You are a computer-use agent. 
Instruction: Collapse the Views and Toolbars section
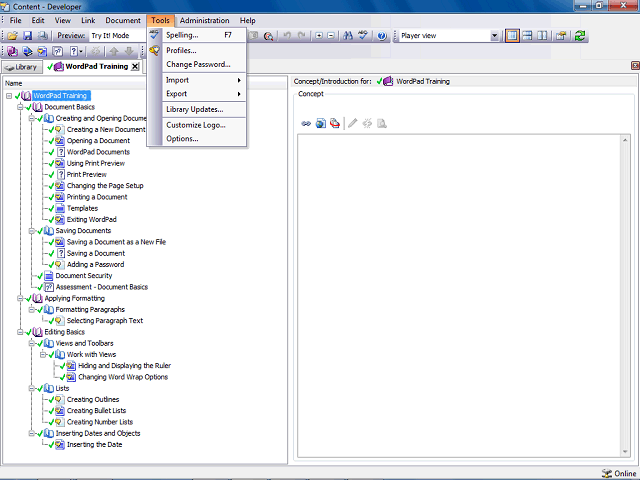point(31,343)
